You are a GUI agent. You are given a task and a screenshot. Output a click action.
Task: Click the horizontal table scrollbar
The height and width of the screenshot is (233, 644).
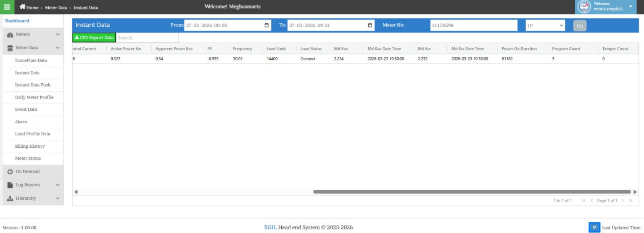pyautogui.click(x=472, y=192)
